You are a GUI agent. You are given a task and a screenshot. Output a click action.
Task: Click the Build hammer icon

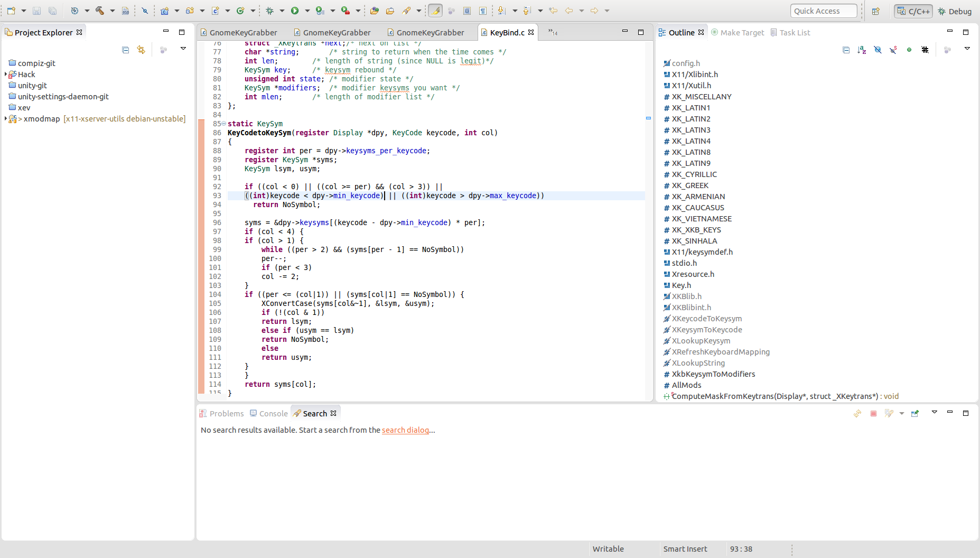(99, 11)
